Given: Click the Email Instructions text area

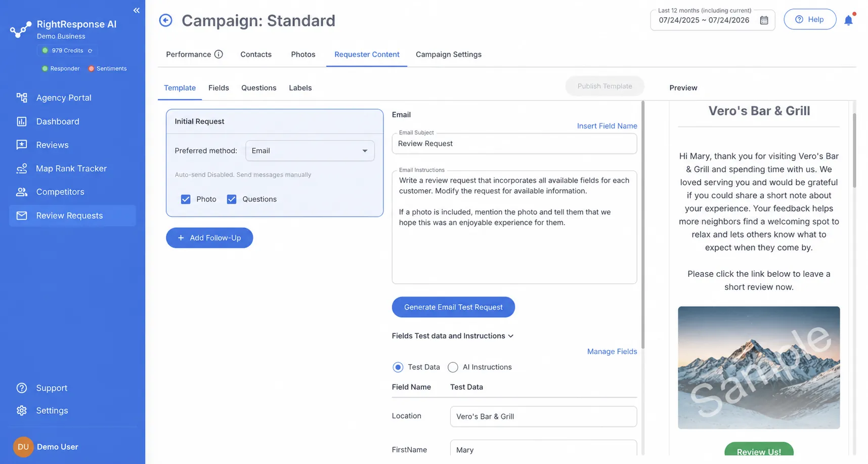Looking at the screenshot, I should click(514, 227).
